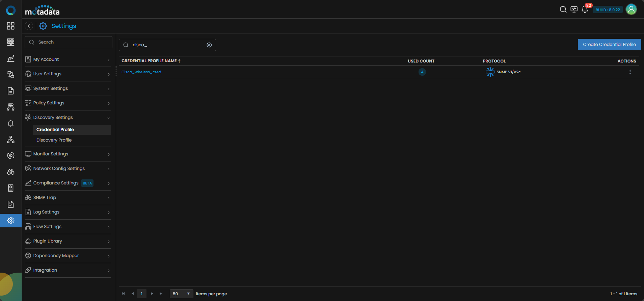
Task: Click the global search magnifier icon
Action: tap(563, 9)
